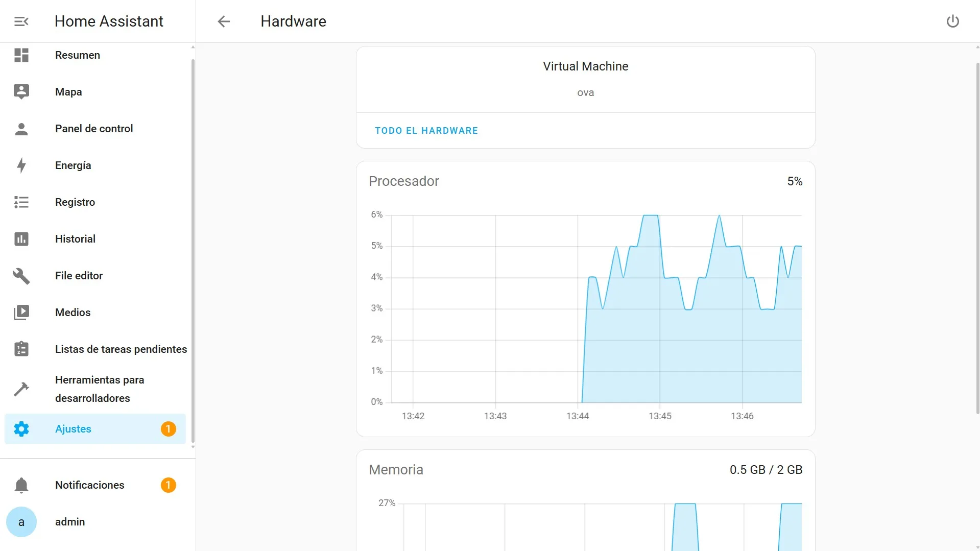
Task: Click the admin user avatar
Action: (21, 522)
